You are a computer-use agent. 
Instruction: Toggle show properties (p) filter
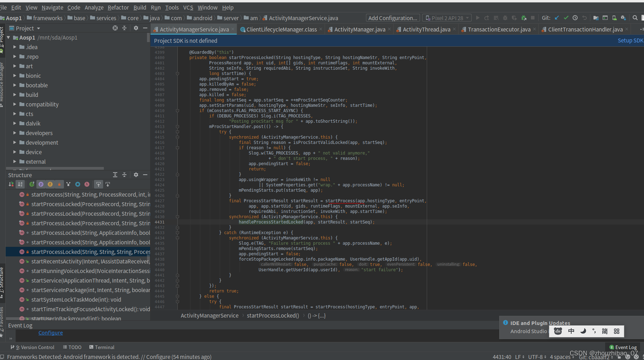[41, 184]
